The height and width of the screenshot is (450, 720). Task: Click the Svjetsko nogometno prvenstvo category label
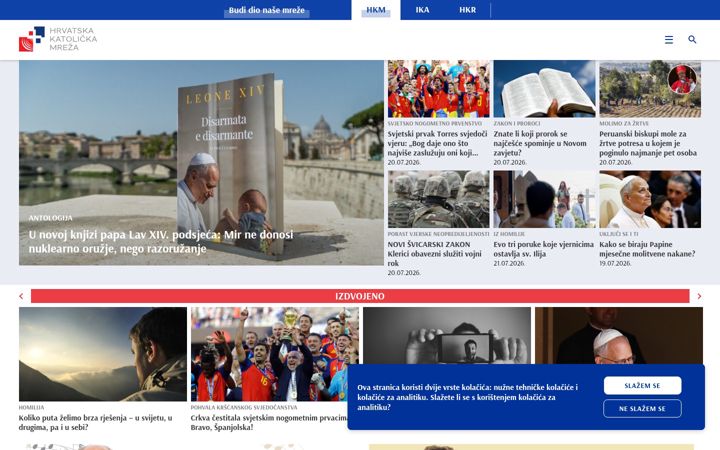pyautogui.click(x=434, y=124)
